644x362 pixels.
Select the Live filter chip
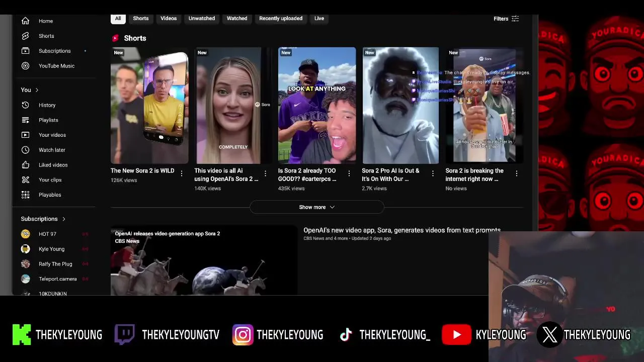[x=319, y=19]
